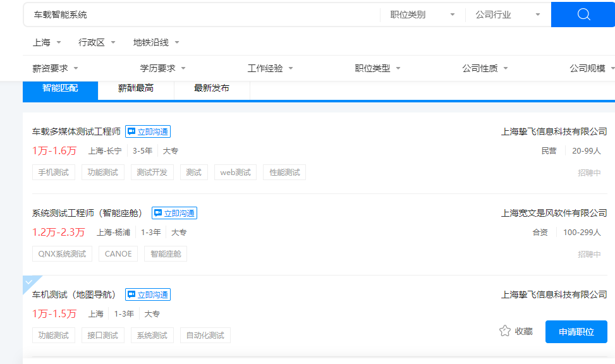The image size is (615, 364).
Task: Click the 智能座舱 tag
Action: 166,254
